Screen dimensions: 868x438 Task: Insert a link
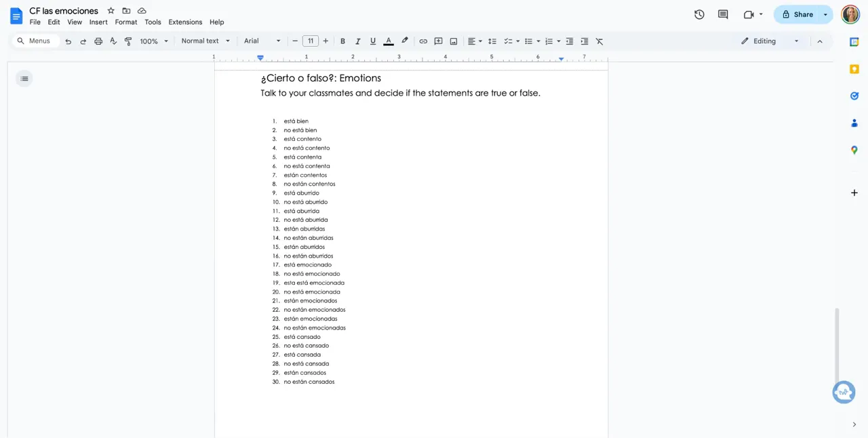click(423, 41)
